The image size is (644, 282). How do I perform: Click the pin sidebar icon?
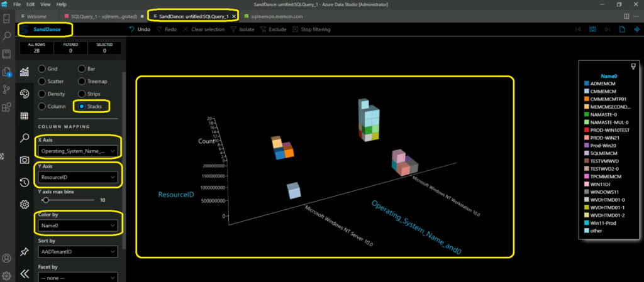click(x=25, y=252)
